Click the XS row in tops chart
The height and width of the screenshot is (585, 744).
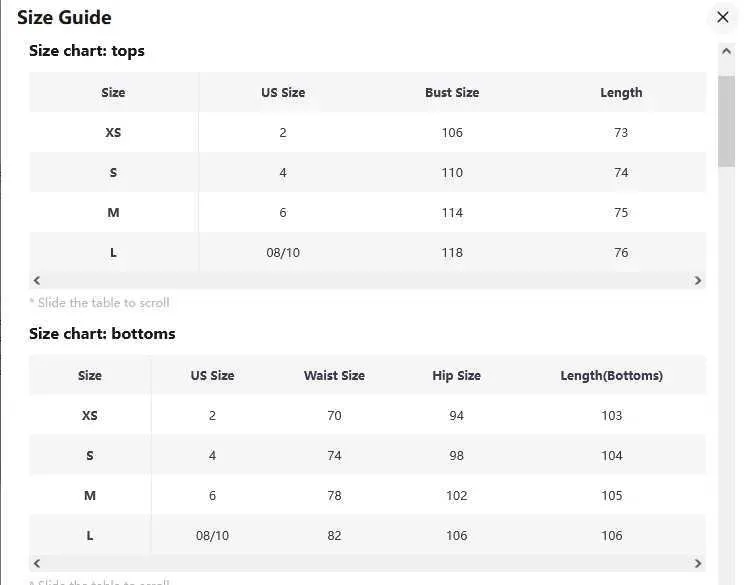[113, 133]
